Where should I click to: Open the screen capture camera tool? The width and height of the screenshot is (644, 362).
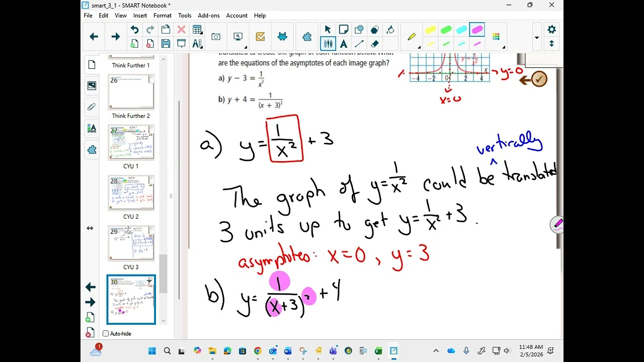[x=216, y=37]
